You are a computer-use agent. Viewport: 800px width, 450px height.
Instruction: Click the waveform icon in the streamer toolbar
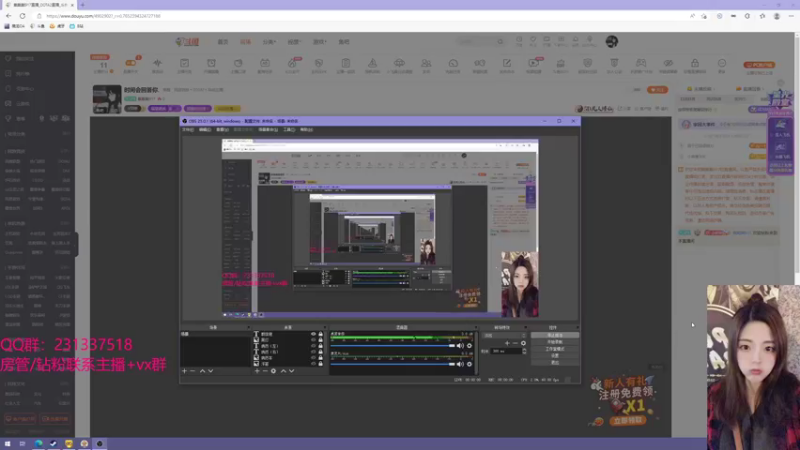[x=158, y=63]
